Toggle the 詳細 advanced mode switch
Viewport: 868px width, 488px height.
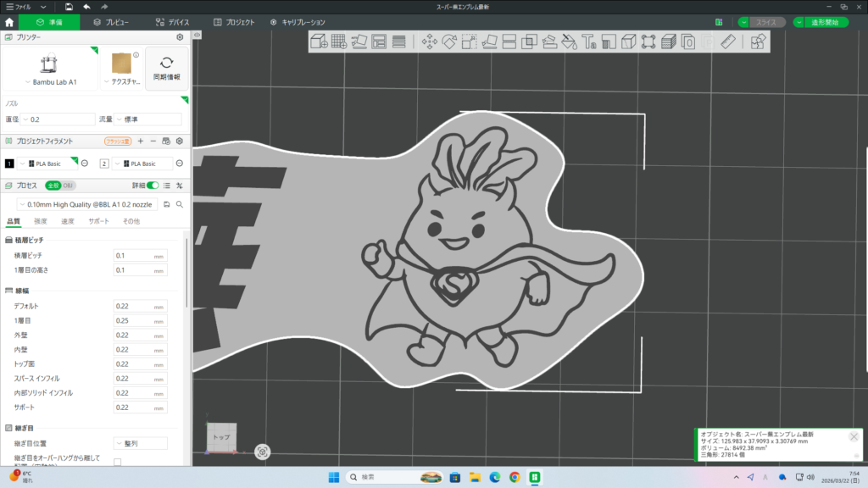[x=153, y=186]
